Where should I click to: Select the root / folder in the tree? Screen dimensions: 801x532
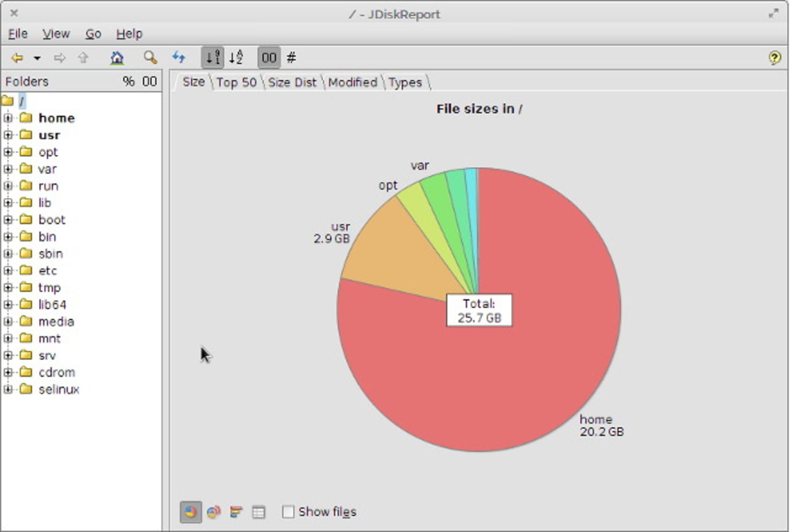22,101
